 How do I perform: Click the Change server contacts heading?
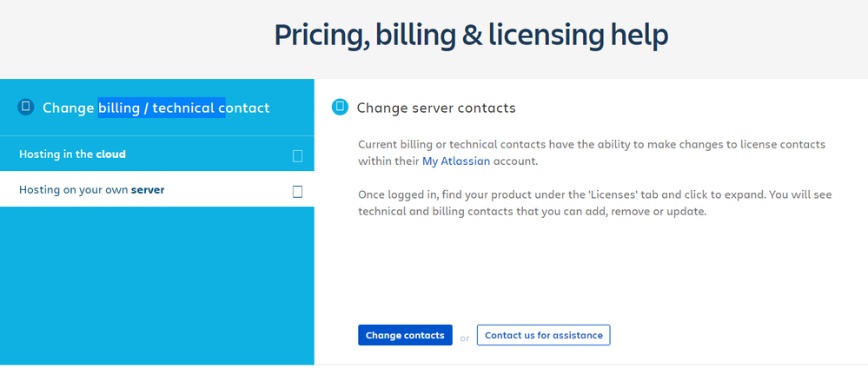(436, 108)
